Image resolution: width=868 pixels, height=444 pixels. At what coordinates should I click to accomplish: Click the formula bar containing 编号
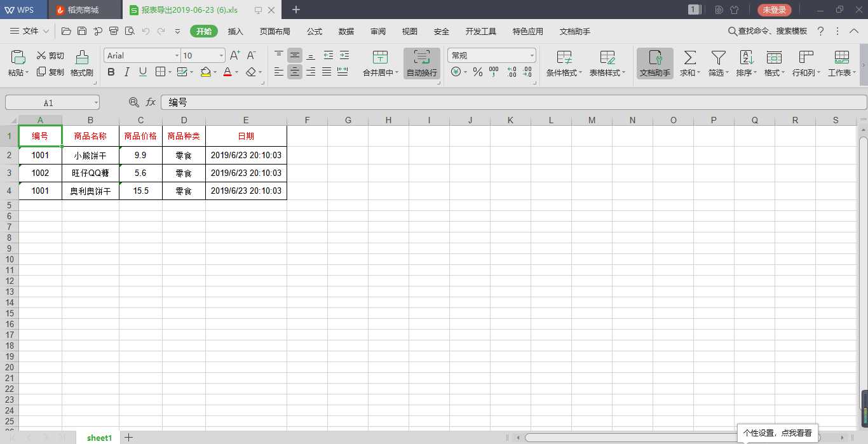(x=513, y=102)
